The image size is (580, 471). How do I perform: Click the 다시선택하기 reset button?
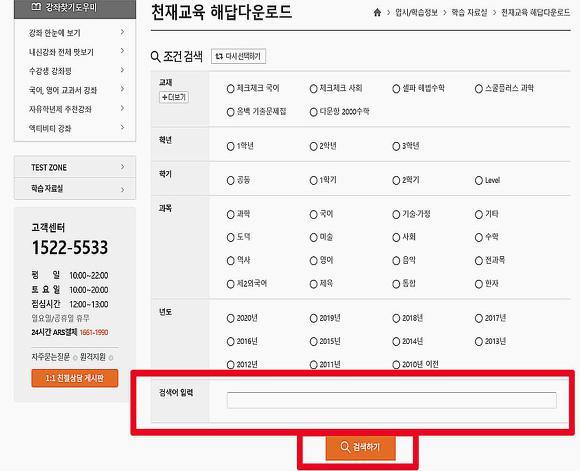pos(238,56)
